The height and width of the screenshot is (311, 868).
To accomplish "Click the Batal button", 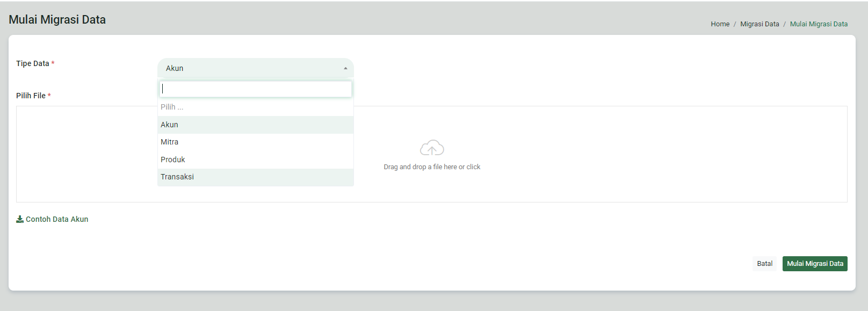I will [764, 264].
